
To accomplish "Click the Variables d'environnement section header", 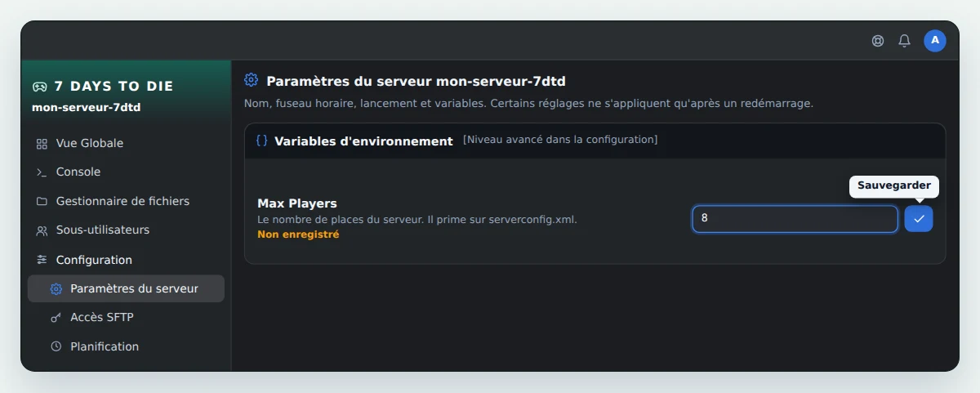I will pyautogui.click(x=595, y=141).
